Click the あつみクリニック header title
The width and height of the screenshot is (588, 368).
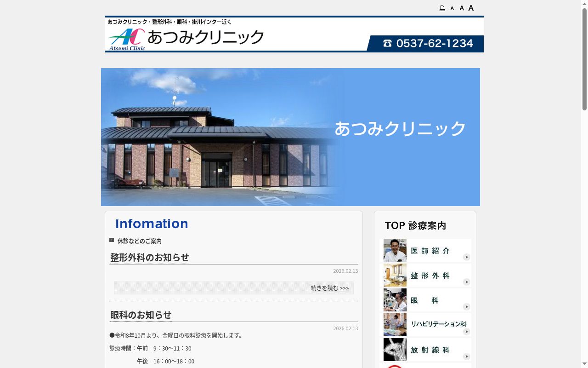tap(206, 37)
